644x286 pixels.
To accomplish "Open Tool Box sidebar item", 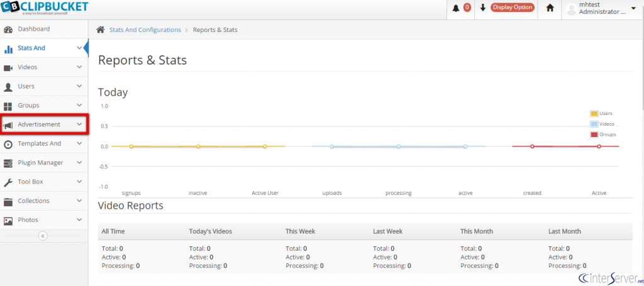I will click(x=44, y=182).
